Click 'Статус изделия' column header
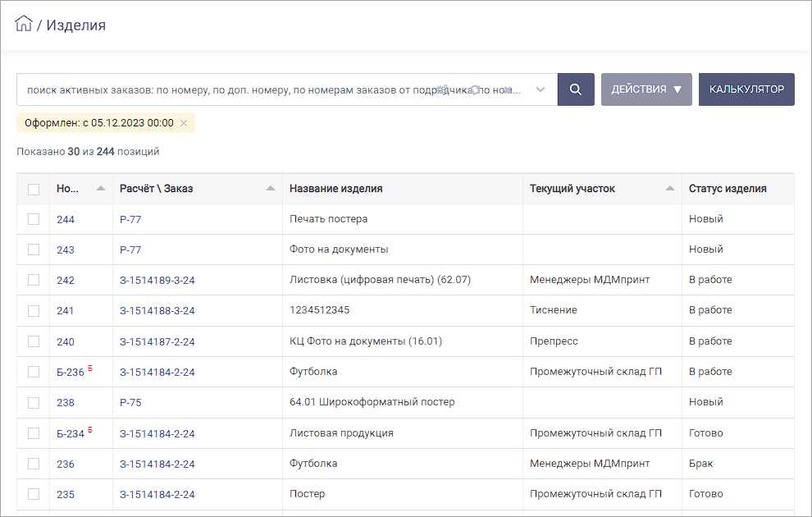812x517 pixels. point(728,189)
